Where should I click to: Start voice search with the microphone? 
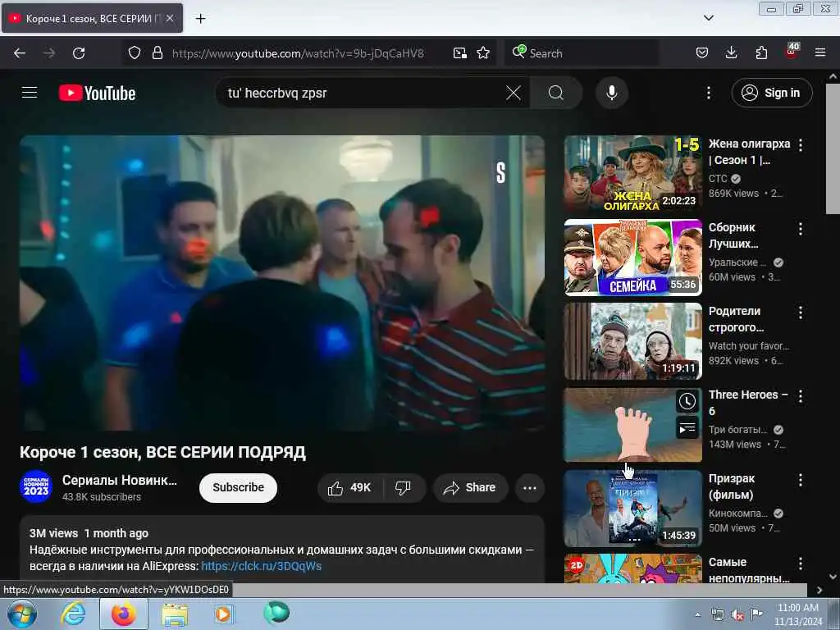(611, 93)
